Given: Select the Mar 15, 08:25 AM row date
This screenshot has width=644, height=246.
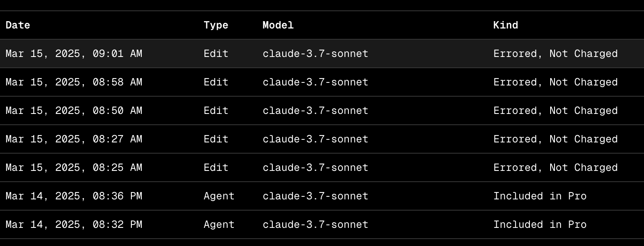Looking at the screenshot, I should [74, 167].
